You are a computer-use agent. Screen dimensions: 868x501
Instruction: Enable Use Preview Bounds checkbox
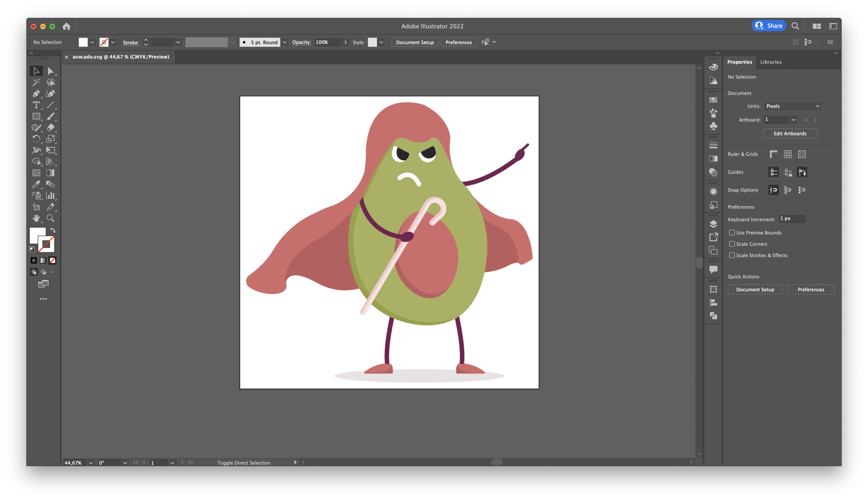[x=732, y=233]
